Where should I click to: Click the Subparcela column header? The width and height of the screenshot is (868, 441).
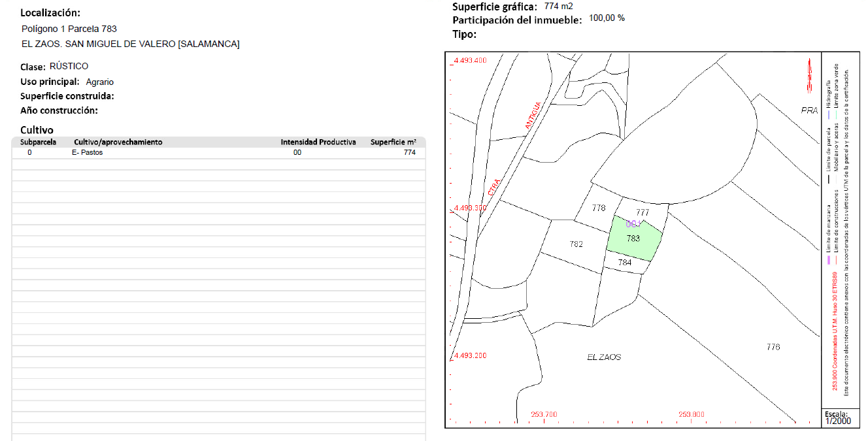point(38,142)
